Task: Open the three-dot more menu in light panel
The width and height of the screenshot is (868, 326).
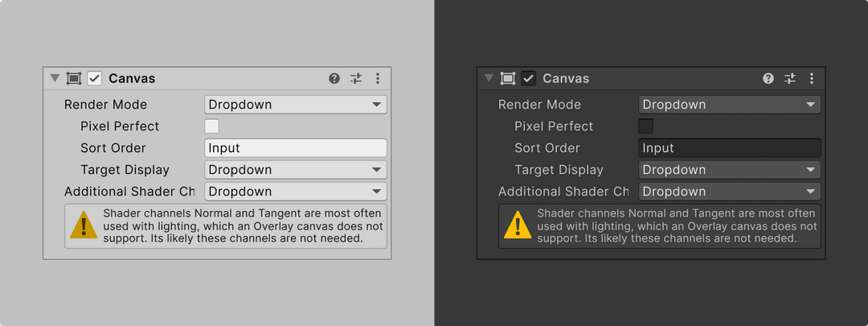Action: pos(377,78)
